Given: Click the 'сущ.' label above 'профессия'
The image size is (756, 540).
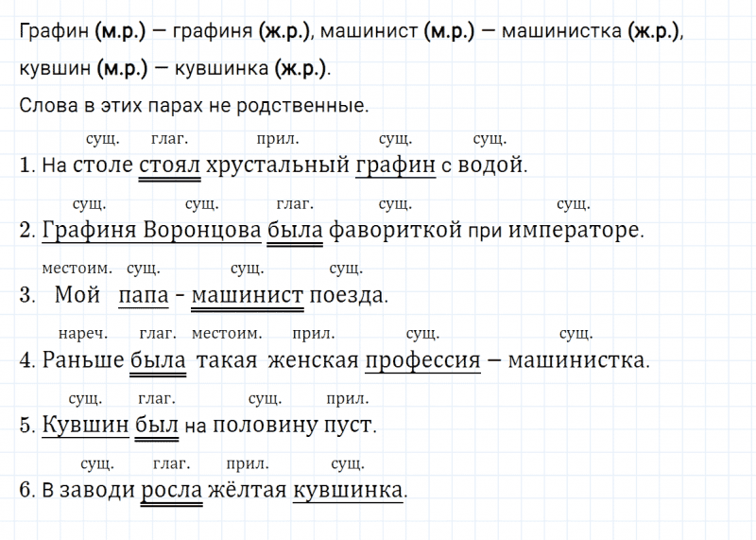Looking at the screenshot, I should click(x=422, y=334).
